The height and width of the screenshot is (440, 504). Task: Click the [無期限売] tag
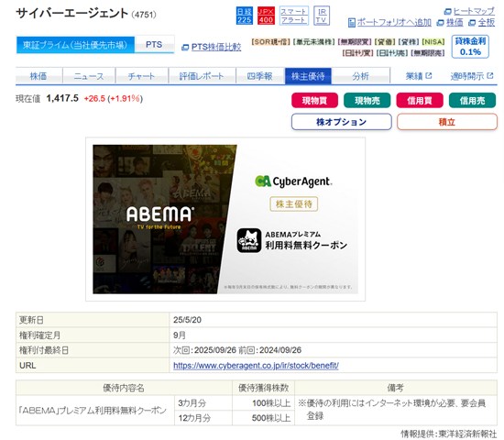pyautogui.click(x=428, y=53)
